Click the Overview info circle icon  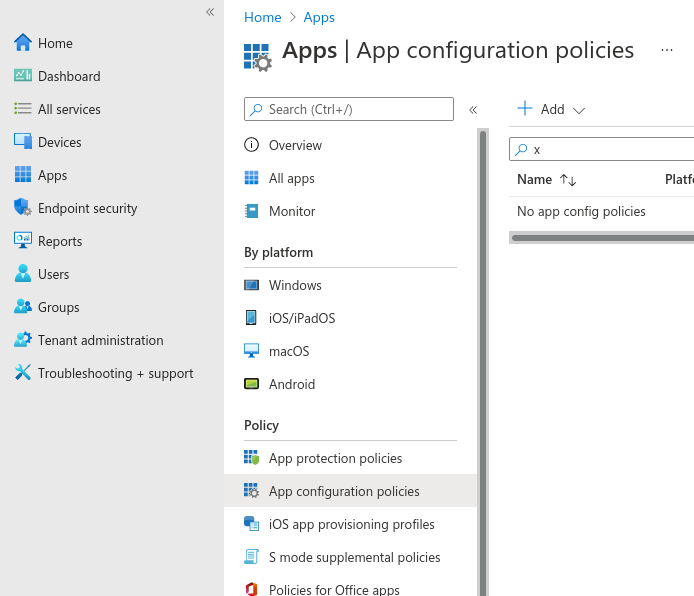(x=251, y=145)
